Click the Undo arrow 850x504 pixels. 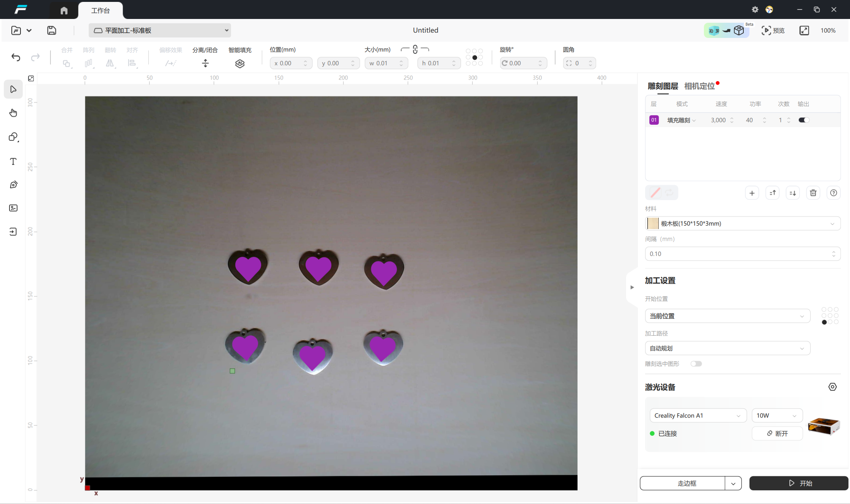click(x=16, y=57)
